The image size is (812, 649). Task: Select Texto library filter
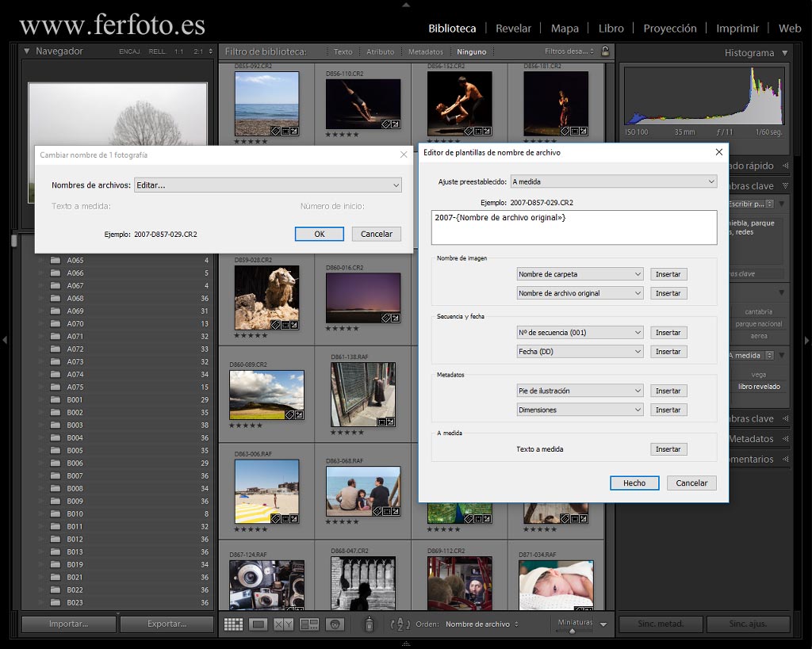343,52
